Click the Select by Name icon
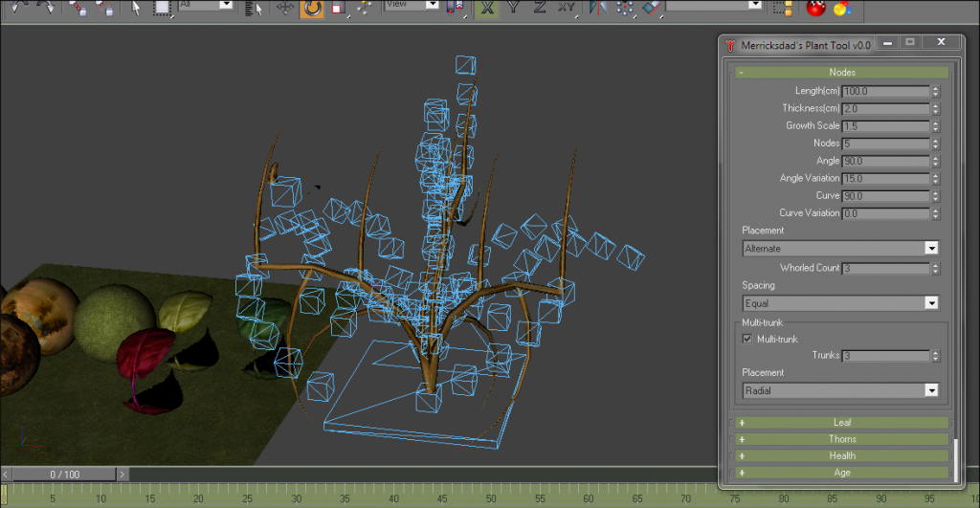980x508 pixels. coord(253,10)
